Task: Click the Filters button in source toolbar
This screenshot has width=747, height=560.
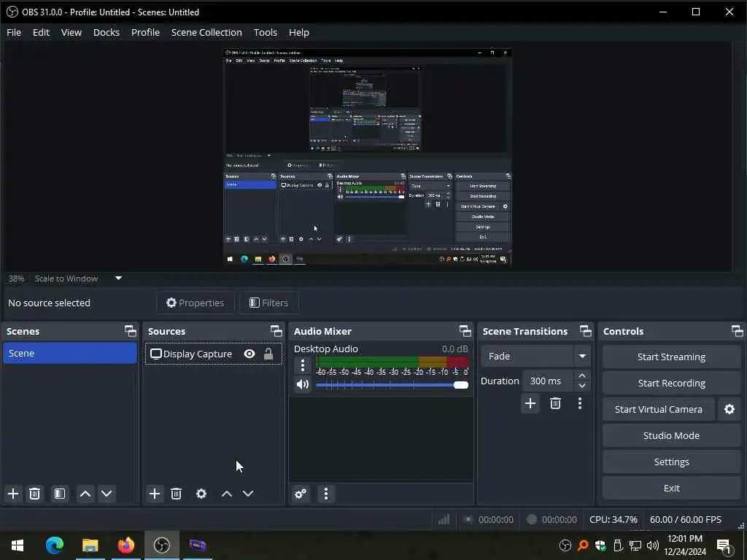Action: click(269, 303)
